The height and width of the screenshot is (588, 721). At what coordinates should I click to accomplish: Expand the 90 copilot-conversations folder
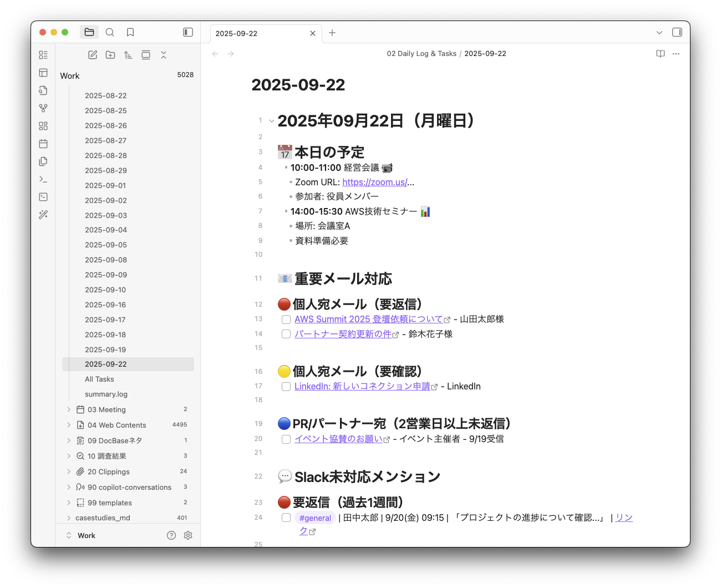point(69,487)
